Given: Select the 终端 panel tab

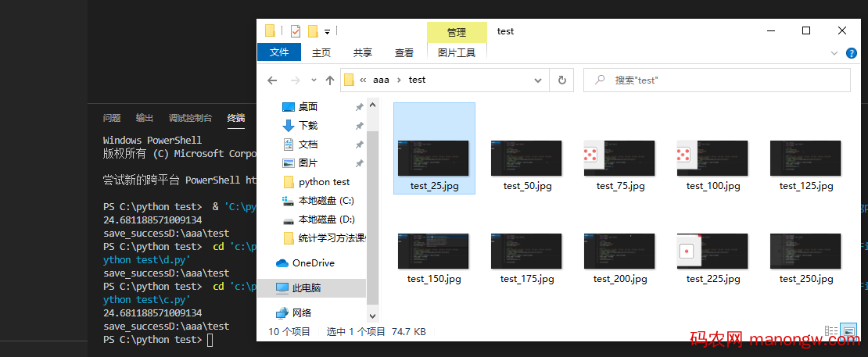Looking at the screenshot, I should (x=235, y=118).
